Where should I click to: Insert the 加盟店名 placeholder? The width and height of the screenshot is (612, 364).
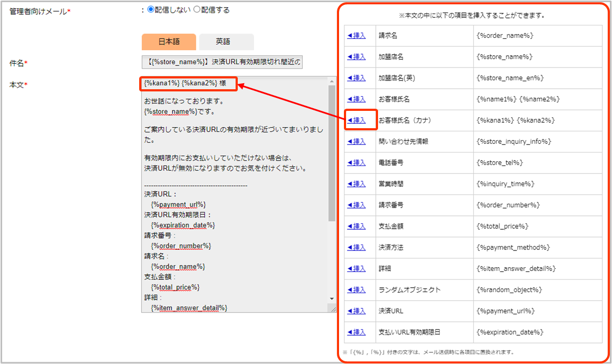[356, 57]
